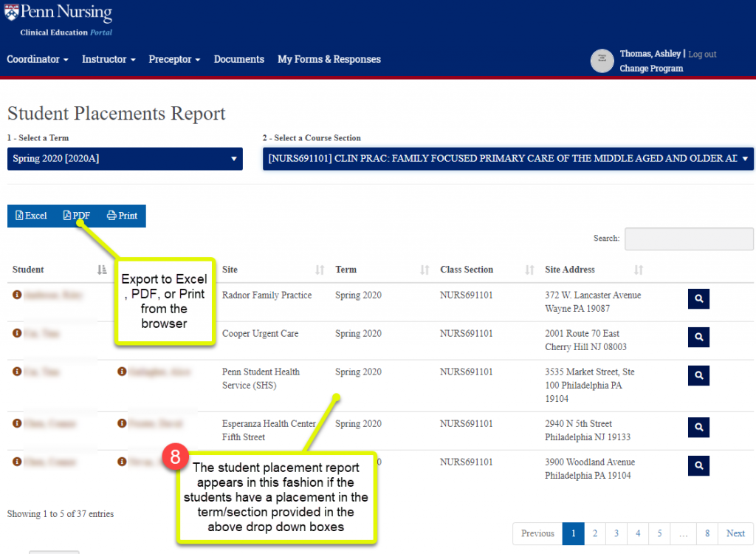Click the Search input field
756x554 pixels.
click(688, 239)
